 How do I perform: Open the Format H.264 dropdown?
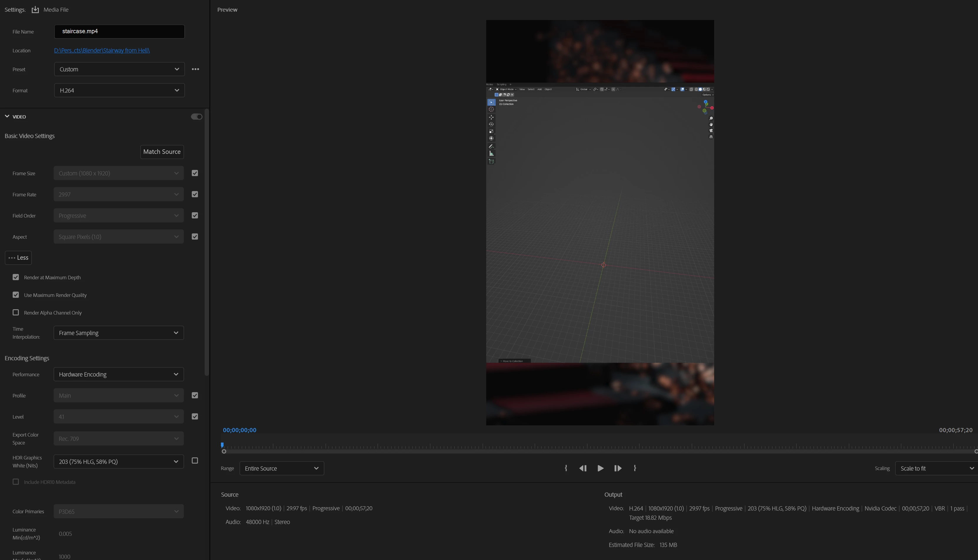pos(119,90)
